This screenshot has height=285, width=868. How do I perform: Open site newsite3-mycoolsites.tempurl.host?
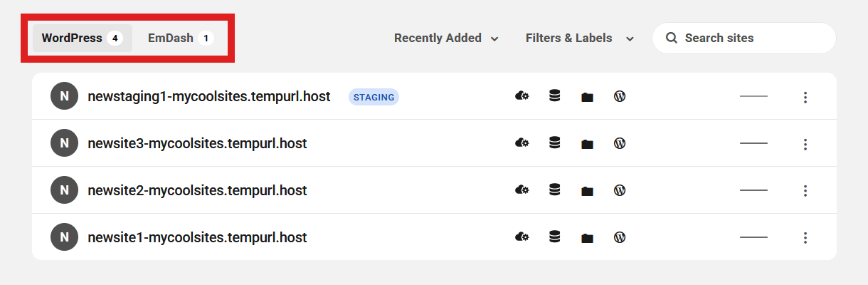point(197,143)
